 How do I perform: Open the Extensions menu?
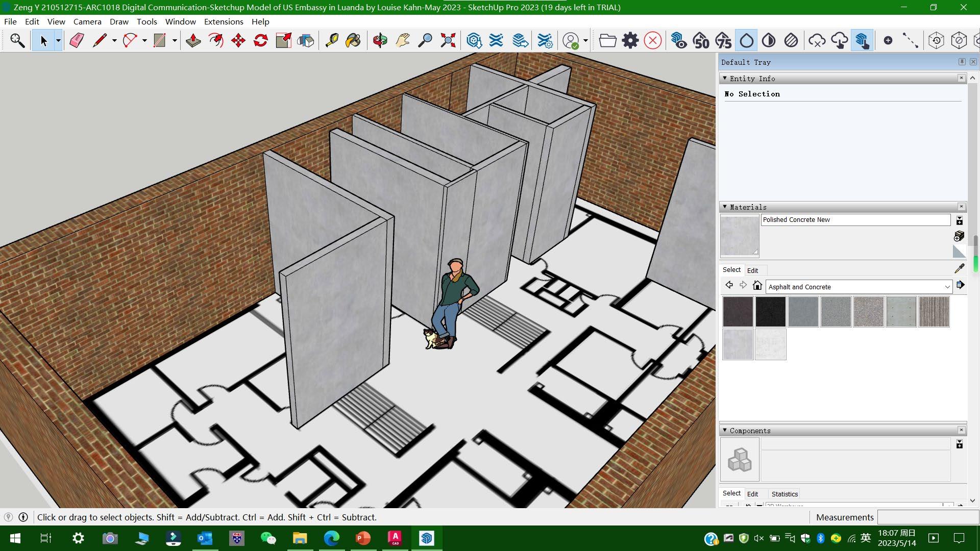tap(224, 21)
